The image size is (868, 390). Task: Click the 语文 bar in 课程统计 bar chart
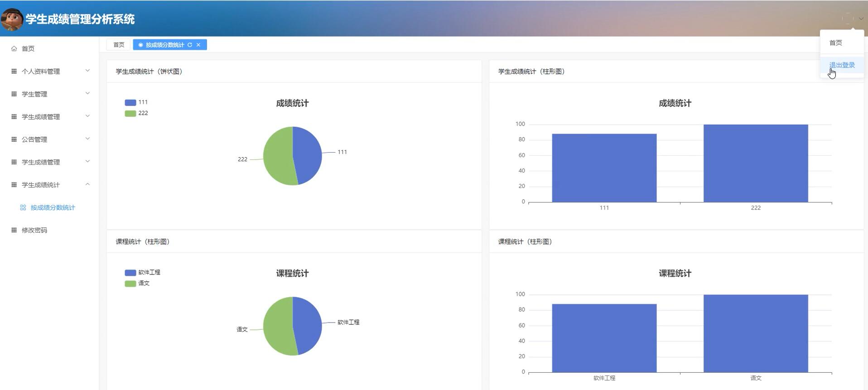point(756,333)
